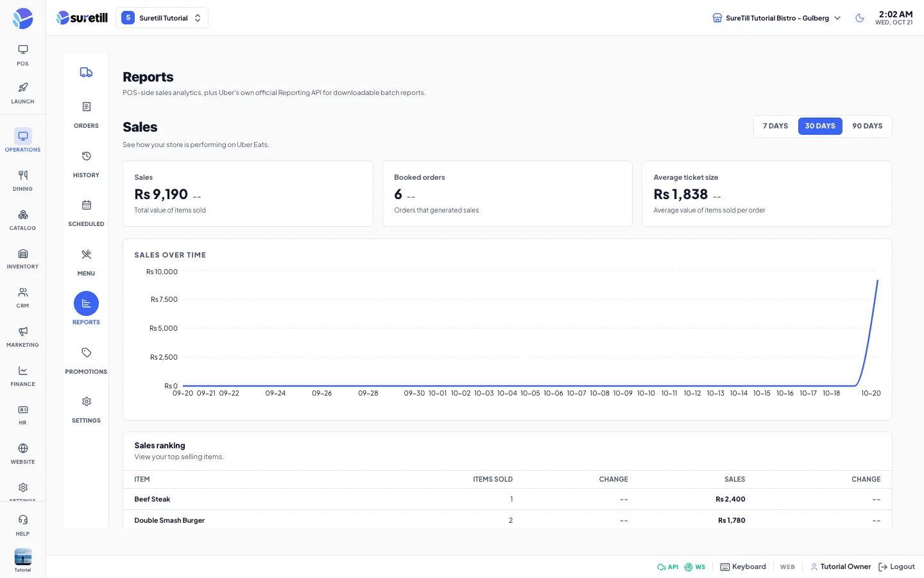
Task: Click the Rs 2,400 sales value
Action: tap(730, 499)
